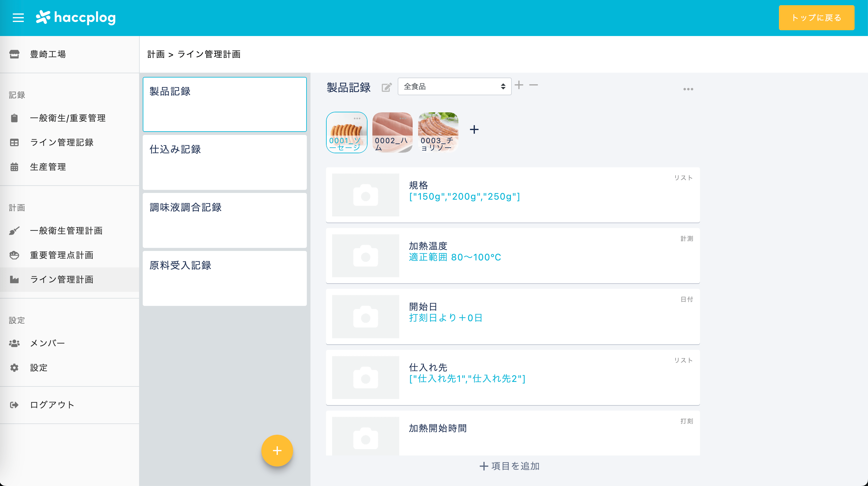868x486 pixels.
Task: Expand the 全食品 category dropdown
Action: point(454,87)
